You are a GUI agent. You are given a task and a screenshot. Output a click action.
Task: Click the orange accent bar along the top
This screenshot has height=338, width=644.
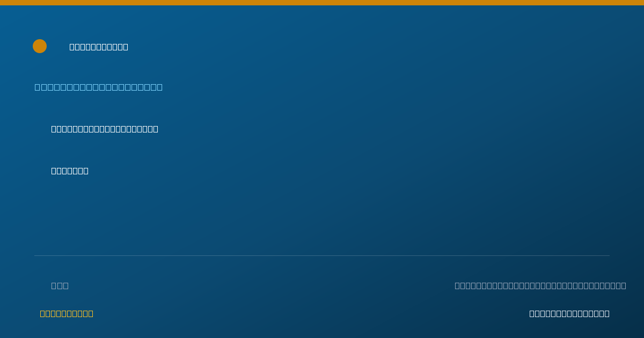click(x=322, y=3)
